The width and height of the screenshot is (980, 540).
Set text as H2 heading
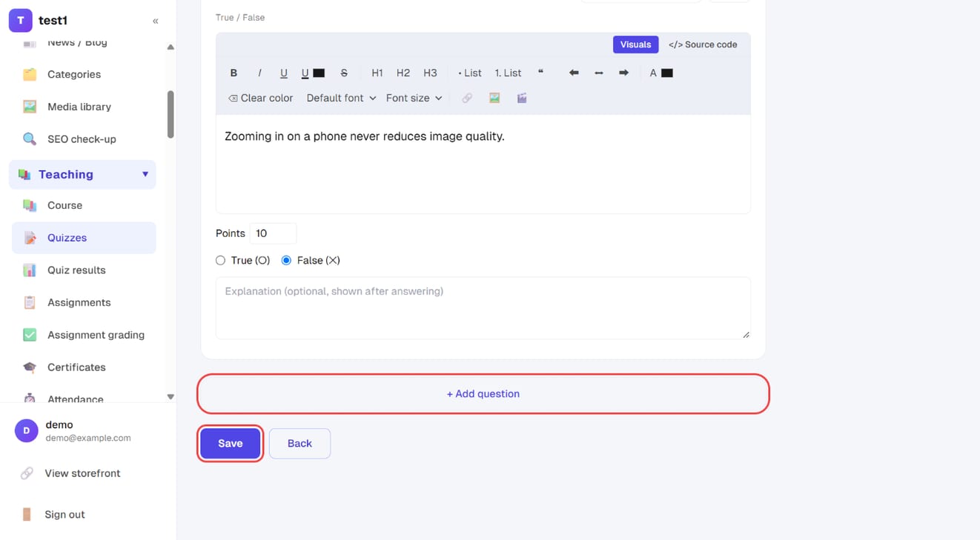(403, 73)
